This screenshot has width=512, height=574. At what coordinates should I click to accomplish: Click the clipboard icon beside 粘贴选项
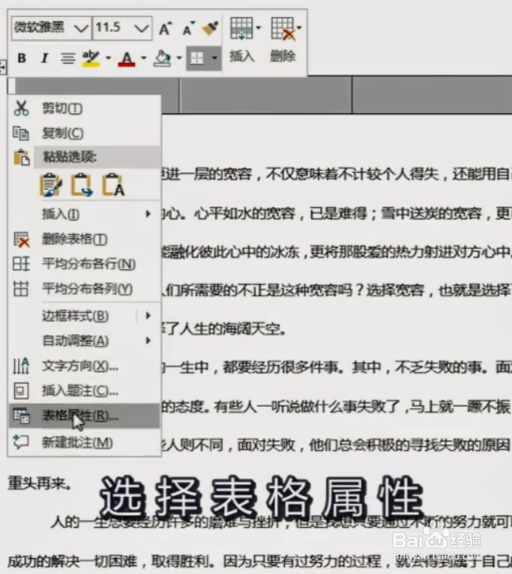22,157
